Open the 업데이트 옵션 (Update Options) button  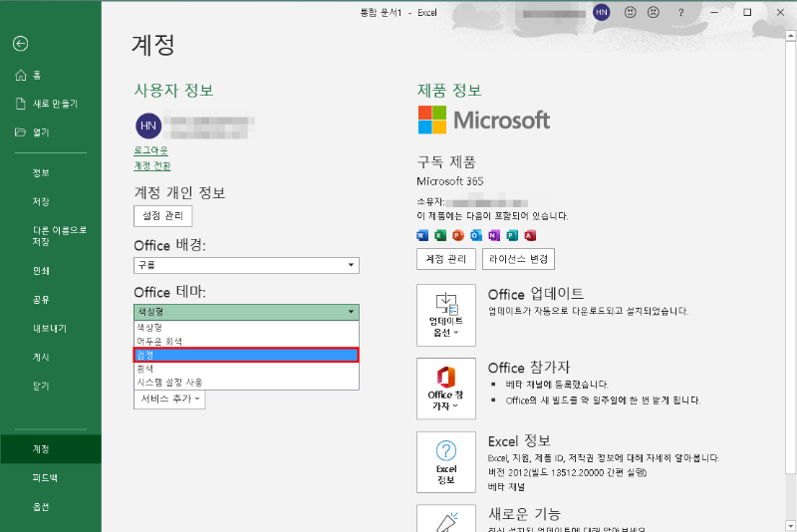(x=445, y=313)
